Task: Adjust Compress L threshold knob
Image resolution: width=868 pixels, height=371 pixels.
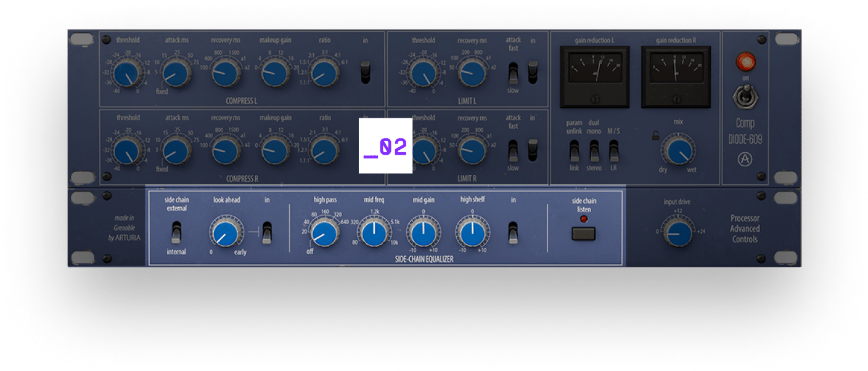Action: click(128, 73)
